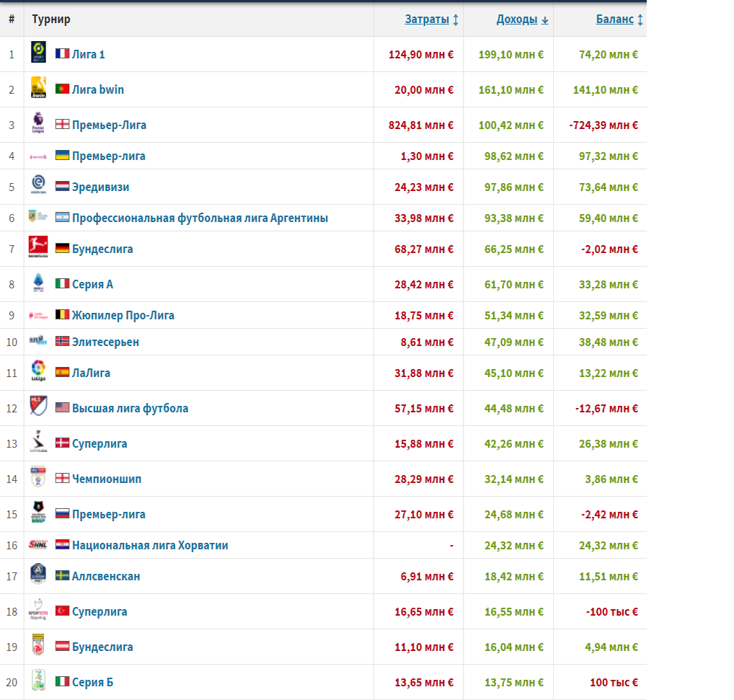
Task: Open the Лига 1 tournament link
Action: (89, 54)
